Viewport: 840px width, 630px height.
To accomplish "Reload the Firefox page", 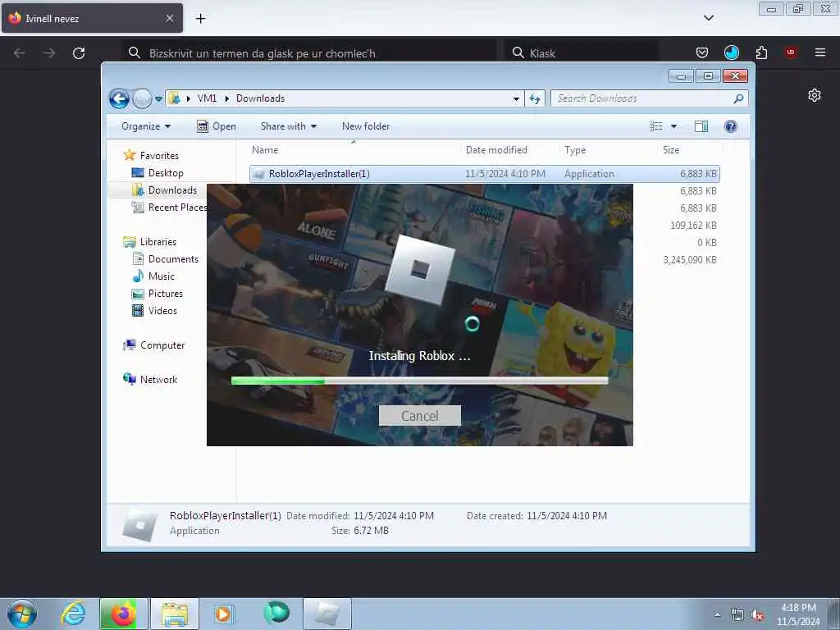I will click(x=79, y=53).
